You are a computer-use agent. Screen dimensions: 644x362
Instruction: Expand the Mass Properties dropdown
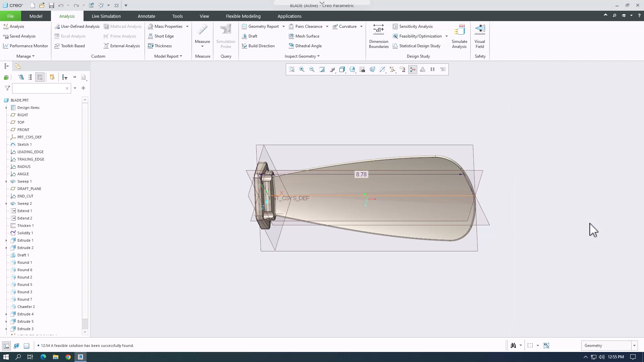186,26
